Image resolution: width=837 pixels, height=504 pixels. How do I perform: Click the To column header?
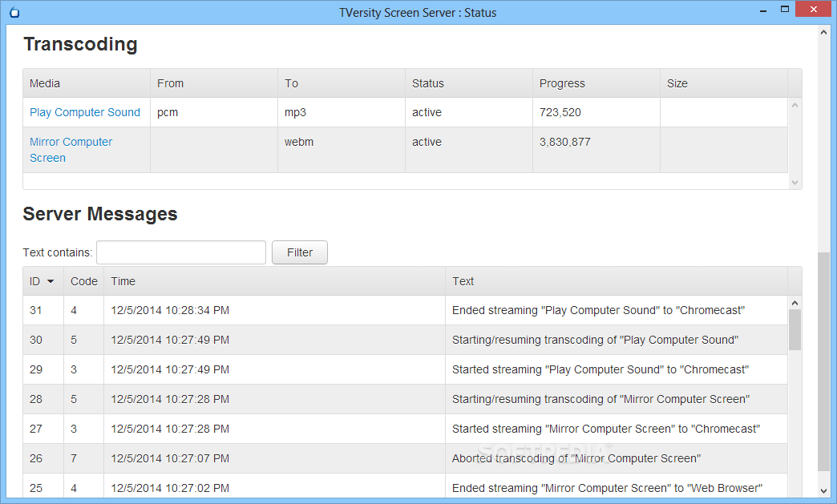342,83
